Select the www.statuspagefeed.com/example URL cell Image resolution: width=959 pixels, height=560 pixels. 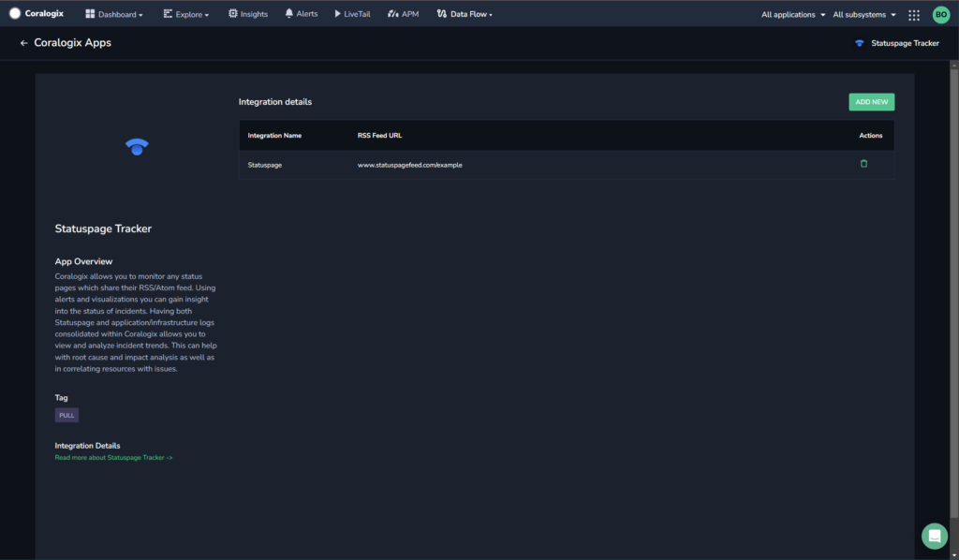point(410,165)
